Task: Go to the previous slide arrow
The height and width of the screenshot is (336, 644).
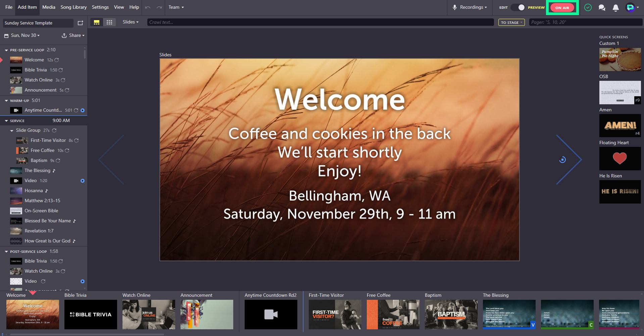Action: 111,160
